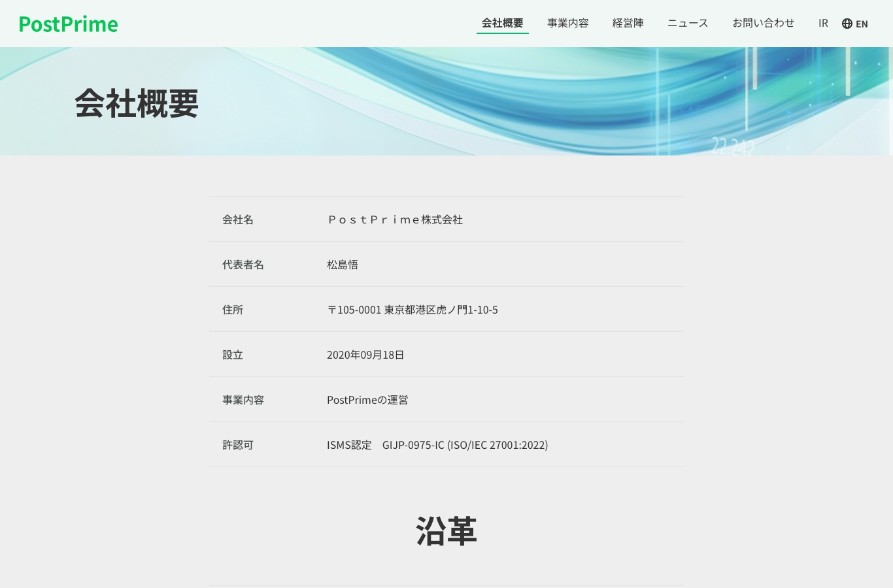Viewport: 893px width, 588px height.
Task: Select the PostPrimeの運営 value
Action: [367, 400]
